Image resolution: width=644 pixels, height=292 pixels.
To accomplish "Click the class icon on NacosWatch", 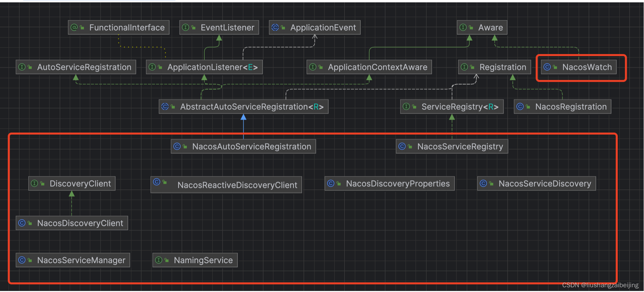I will click(x=547, y=67).
